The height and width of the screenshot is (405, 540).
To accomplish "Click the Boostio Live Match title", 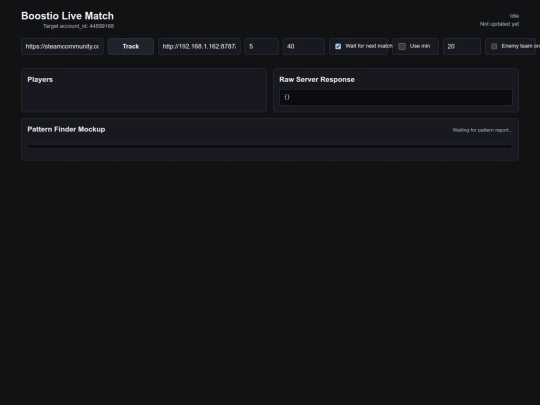I will tap(68, 16).
